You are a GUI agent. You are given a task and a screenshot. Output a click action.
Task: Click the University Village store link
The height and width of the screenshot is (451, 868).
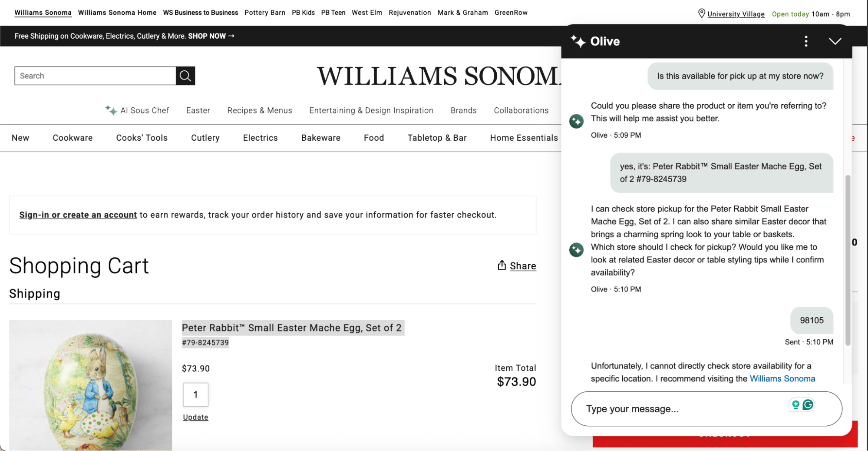tap(736, 14)
